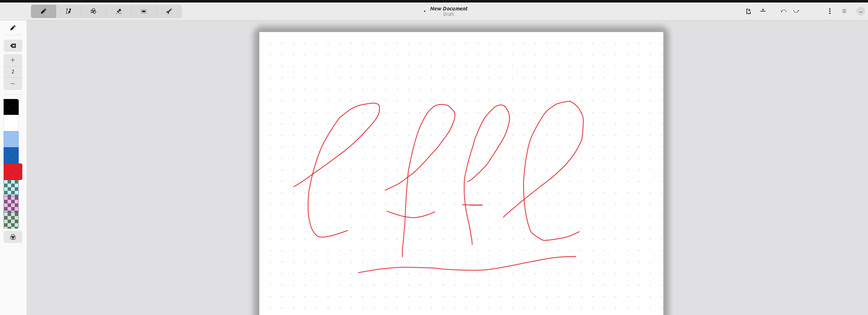Select the pencil drawing tool in top toolbar
The image size is (868, 315).
[x=44, y=11]
